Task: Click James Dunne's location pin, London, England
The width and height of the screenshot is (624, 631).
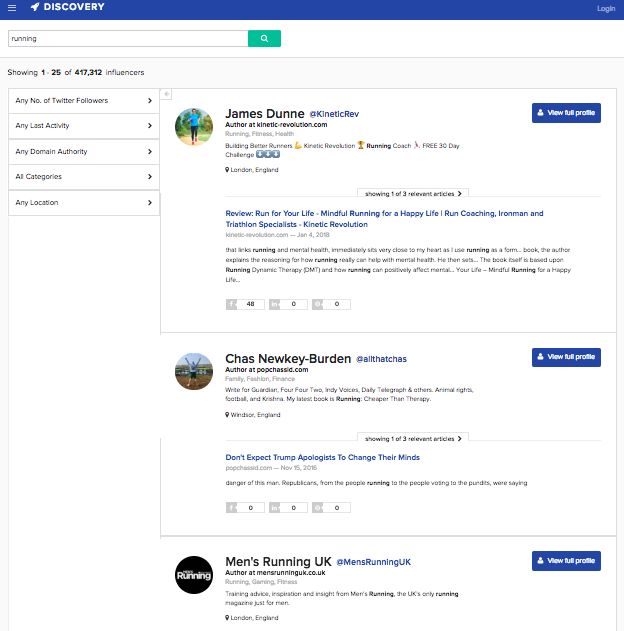Action: pyautogui.click(x=227, y=170)
